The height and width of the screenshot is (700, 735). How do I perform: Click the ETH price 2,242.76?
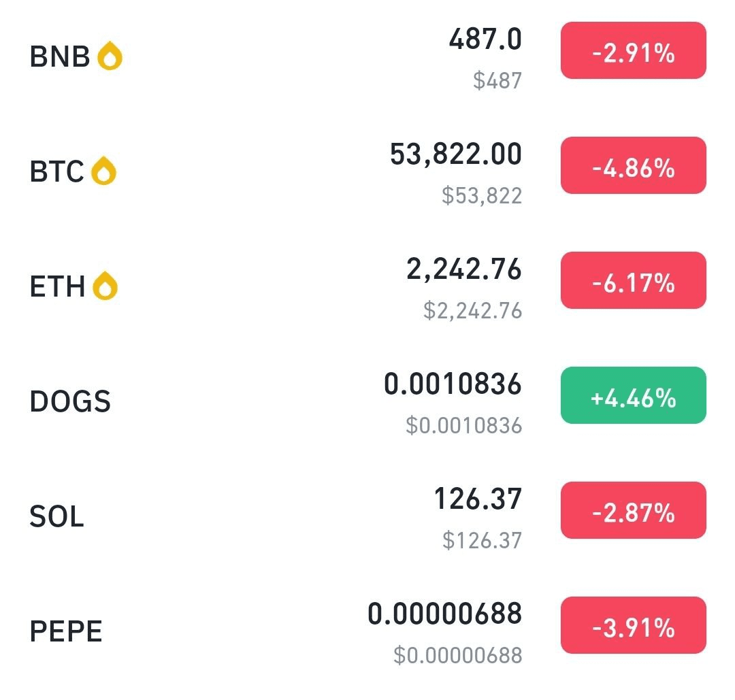(464, 269)
